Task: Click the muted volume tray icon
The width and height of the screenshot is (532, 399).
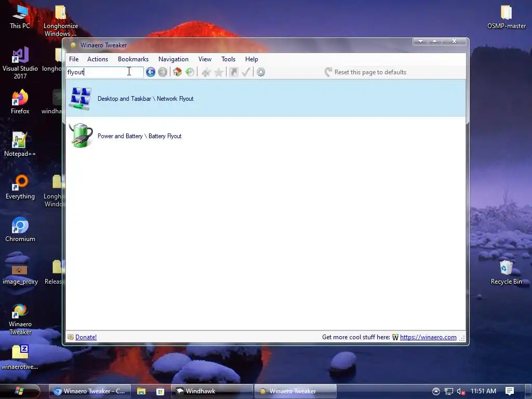Action: click(461, 391)
